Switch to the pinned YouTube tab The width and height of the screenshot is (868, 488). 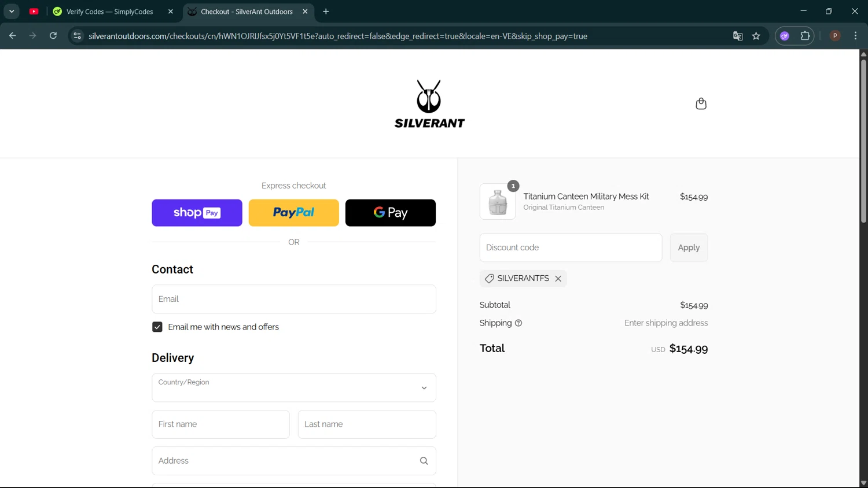tap(34, 12)
